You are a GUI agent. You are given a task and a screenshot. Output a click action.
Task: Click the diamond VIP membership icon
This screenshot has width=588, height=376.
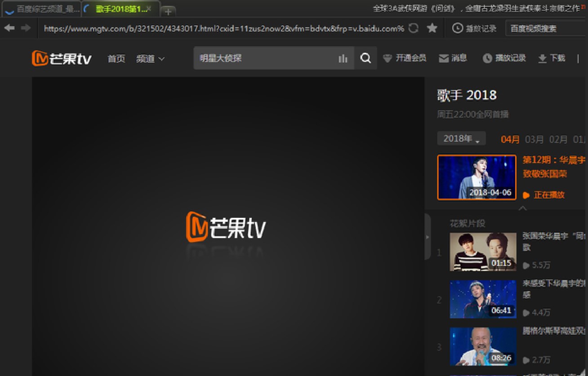coord(388,58)
